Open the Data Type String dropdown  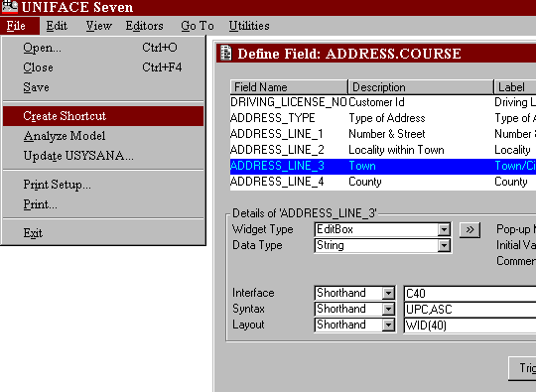[x=444, y=245]
